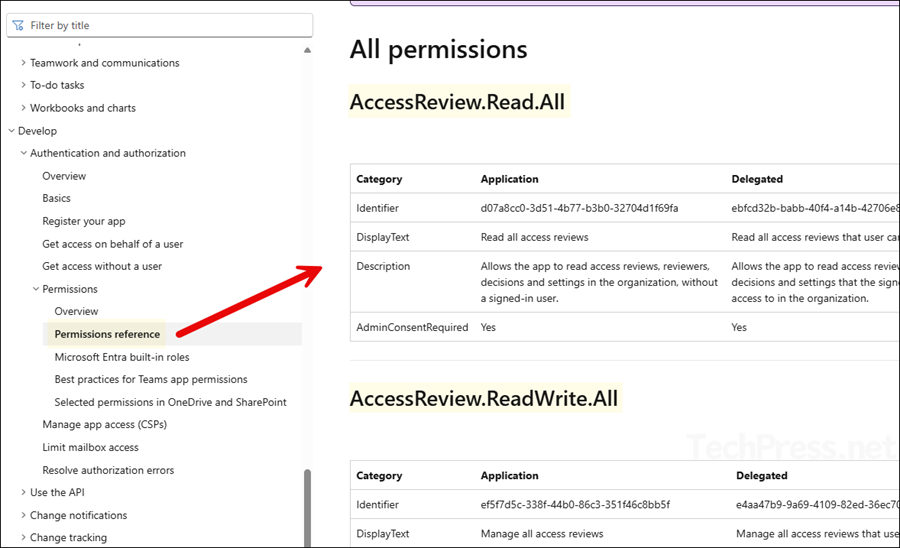Image resolution: width=900 pixels, height=548 pixels.
Task: Collapse the Authentication and authorization chevron
Action: point(24,153)
